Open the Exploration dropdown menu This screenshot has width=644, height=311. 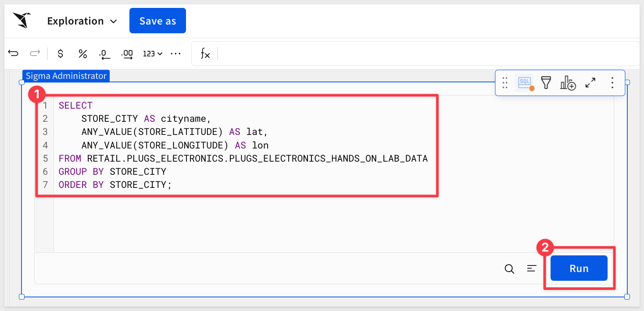click(x=82, y=21)
